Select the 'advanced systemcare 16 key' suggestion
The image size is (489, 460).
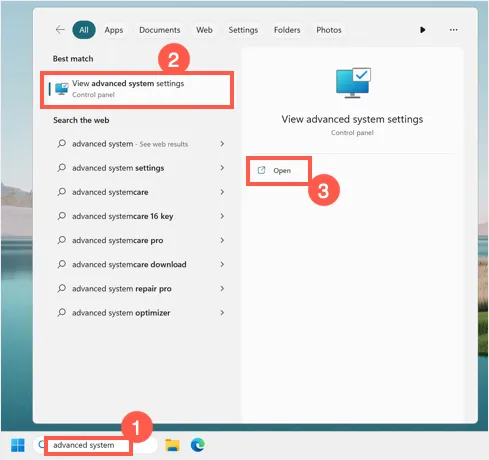140,216
